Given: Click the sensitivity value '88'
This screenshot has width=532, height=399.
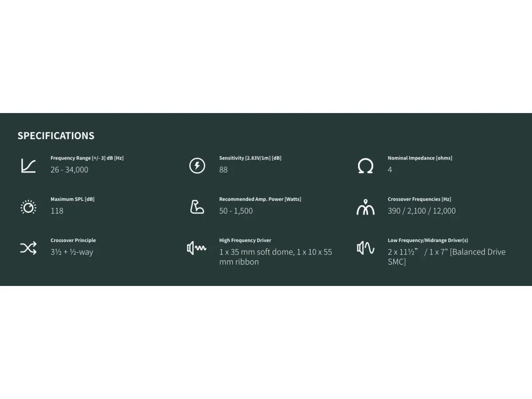Looking at the screenshot, I should tap(223, 169).
